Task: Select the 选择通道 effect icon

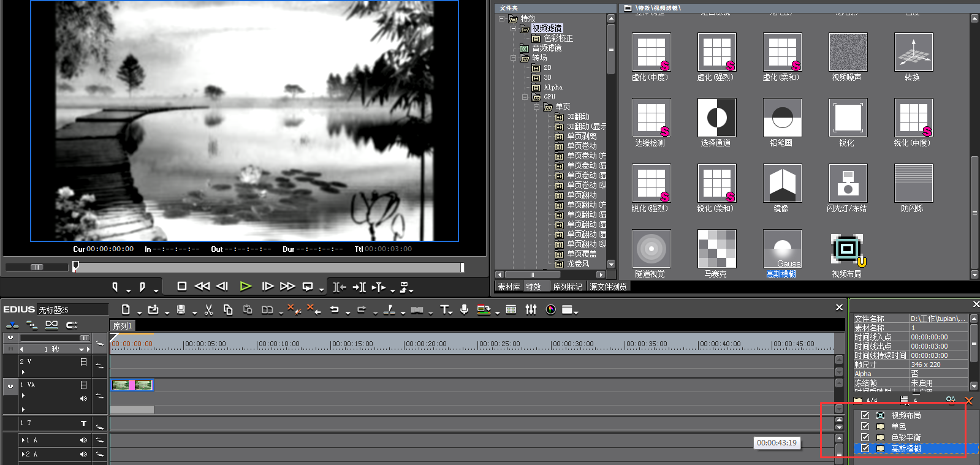Action: coord(716,118)
